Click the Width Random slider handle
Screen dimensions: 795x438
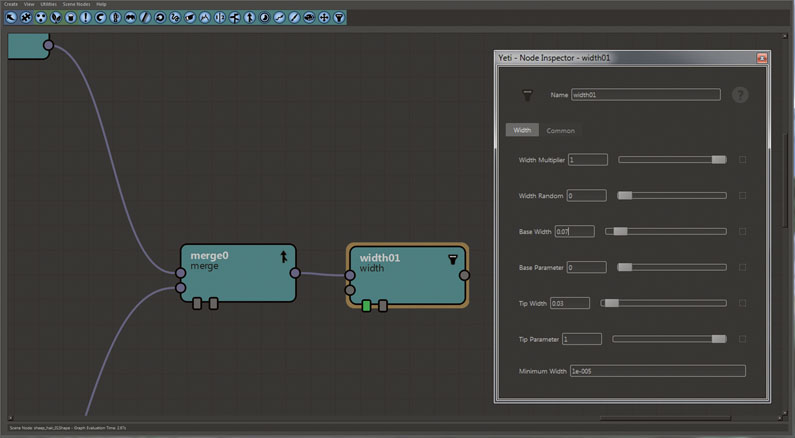pyautogui.click(x=625, y=196)
